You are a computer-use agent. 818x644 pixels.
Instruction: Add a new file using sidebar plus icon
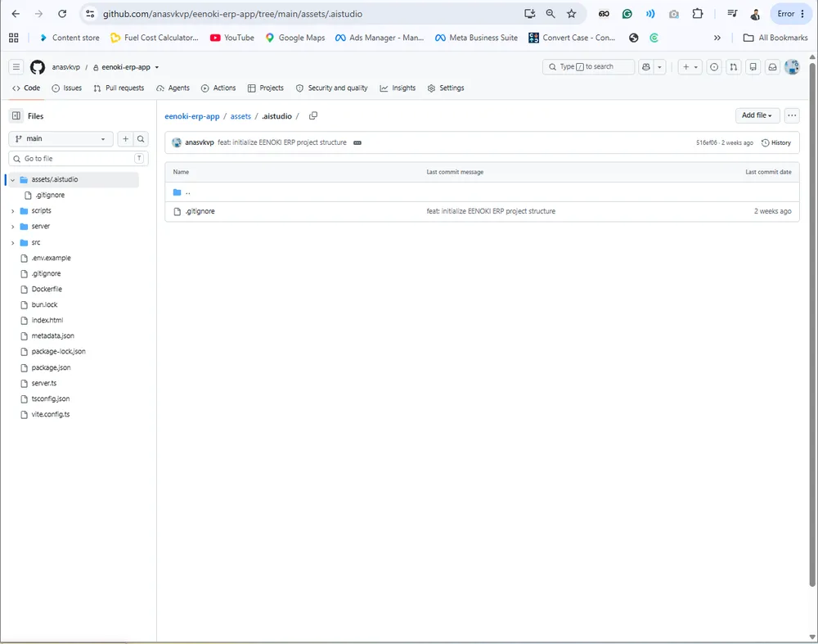125,139
